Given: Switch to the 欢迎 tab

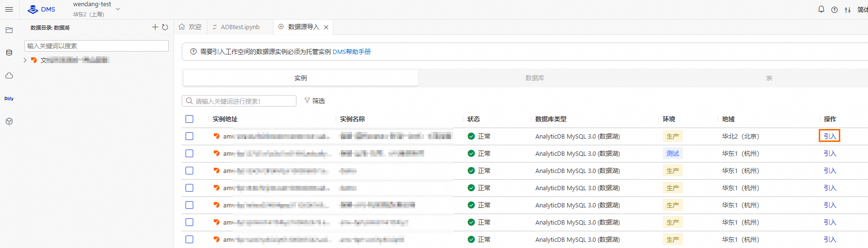Looking at the screenshot, I should click(x=190, y=27).
